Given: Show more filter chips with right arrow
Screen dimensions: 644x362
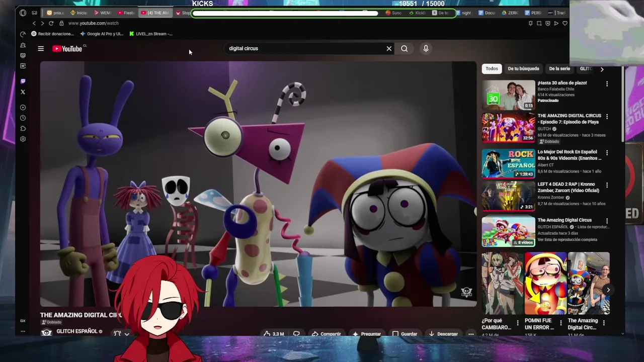Looking at the screenshot, I should tap(602, 69).
